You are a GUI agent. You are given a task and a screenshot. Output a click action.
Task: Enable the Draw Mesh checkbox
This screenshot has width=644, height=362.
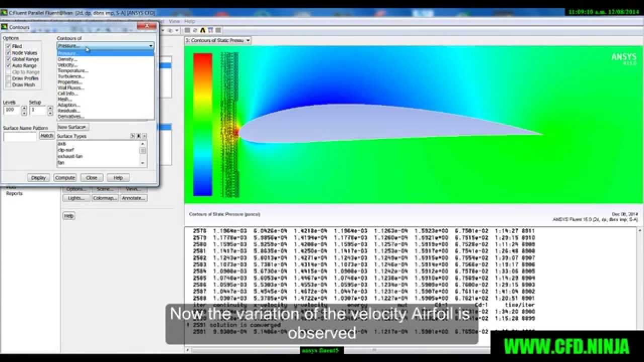coord(8,85)
